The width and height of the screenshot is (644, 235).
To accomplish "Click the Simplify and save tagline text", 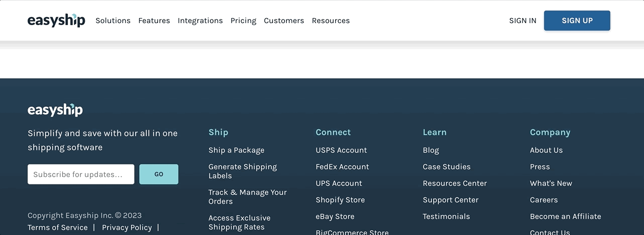I will tap(102, 140).
